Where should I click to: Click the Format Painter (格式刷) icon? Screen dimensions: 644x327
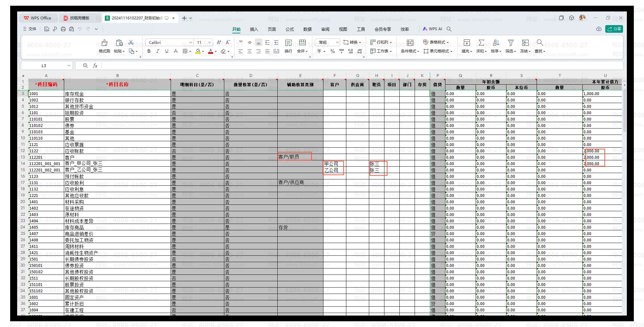[x=104, y=43]
